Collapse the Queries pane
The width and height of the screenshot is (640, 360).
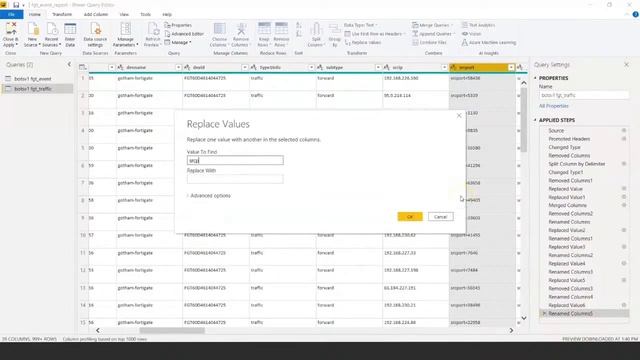click(x=69, y=64)
